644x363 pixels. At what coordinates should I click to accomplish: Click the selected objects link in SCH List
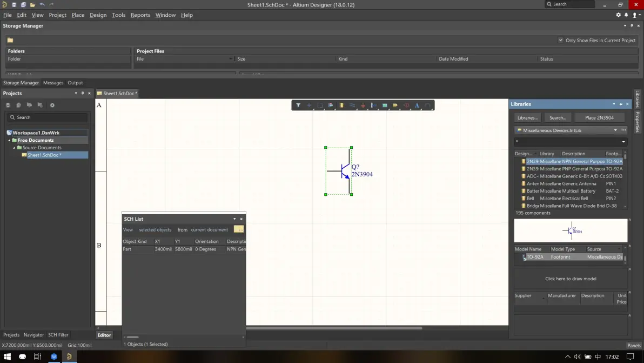point(155,230)
